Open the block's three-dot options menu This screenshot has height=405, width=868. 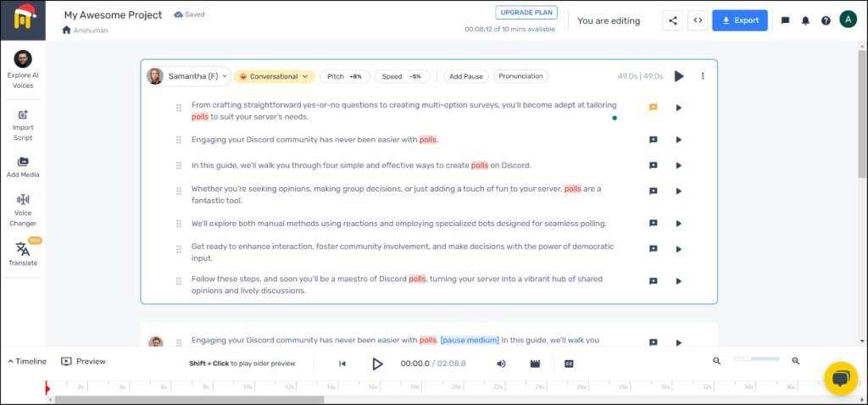click(703, 76)
